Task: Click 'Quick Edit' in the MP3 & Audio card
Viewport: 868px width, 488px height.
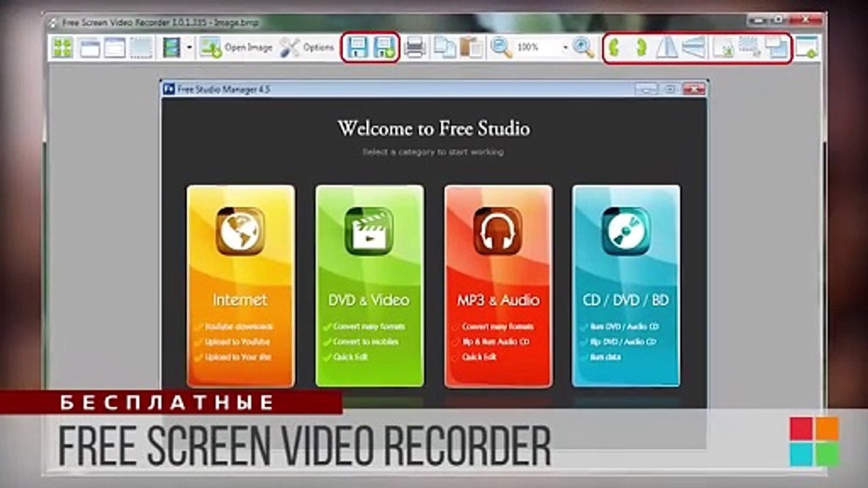Action: [x=479, y=357]
